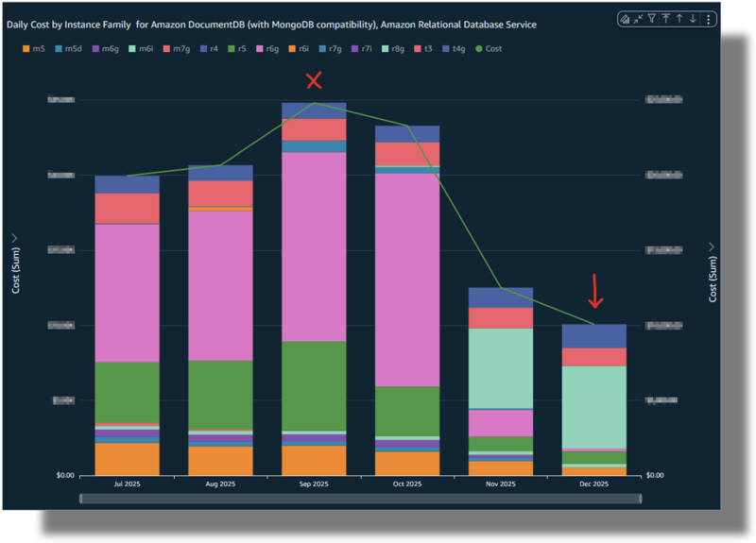This screenshot has width=756, height=543.
Task: Click red t3 segment in Nov 2025 bar
Action: [x=501, y=318]
